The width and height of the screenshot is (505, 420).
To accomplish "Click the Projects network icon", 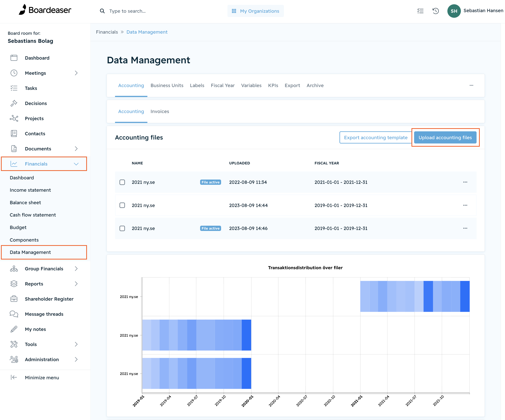I will 14,118.
